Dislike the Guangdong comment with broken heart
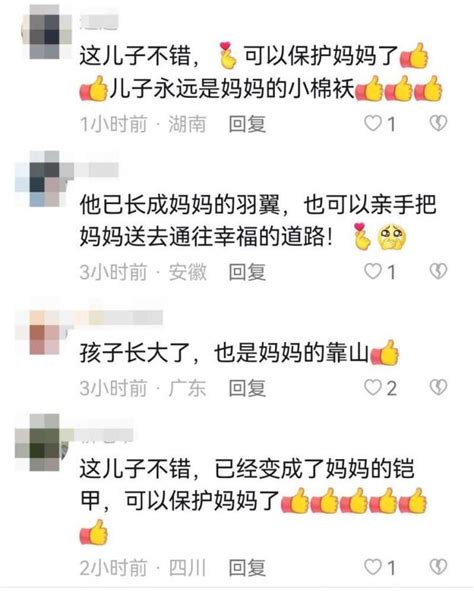474x591 pixels. 439,387
